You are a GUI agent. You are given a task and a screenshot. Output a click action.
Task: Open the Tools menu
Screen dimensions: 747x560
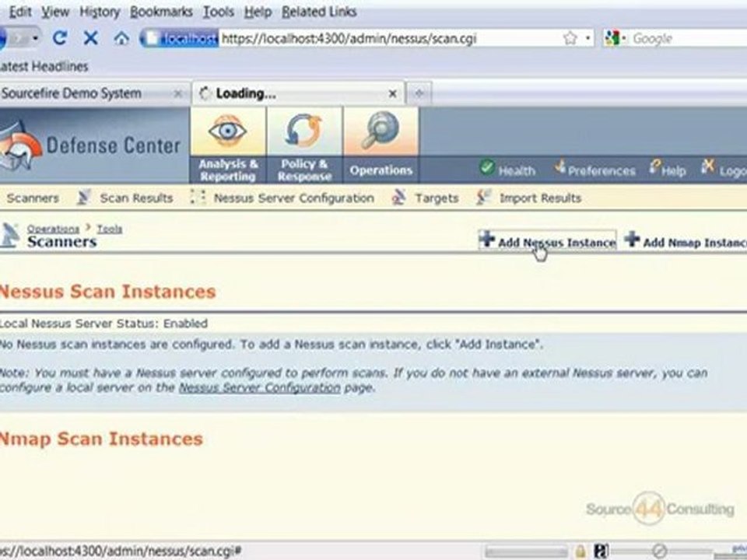tap(218, 12)
